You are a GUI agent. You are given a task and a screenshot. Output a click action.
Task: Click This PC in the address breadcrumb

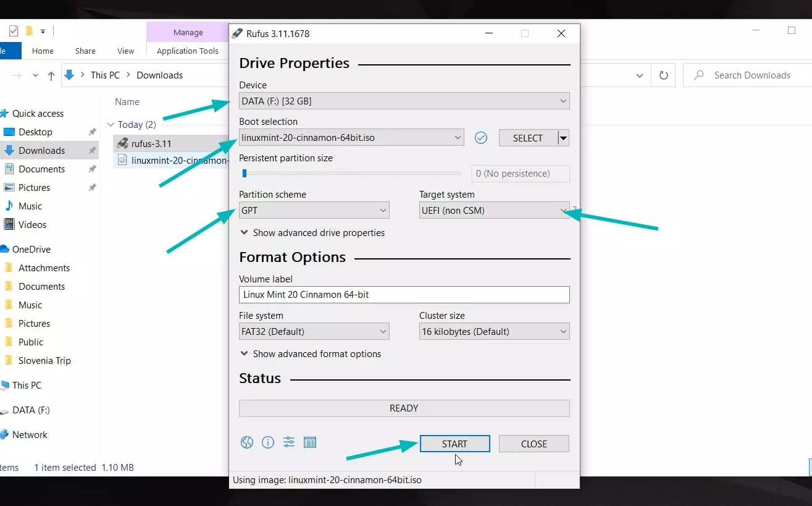click(105, 75)
